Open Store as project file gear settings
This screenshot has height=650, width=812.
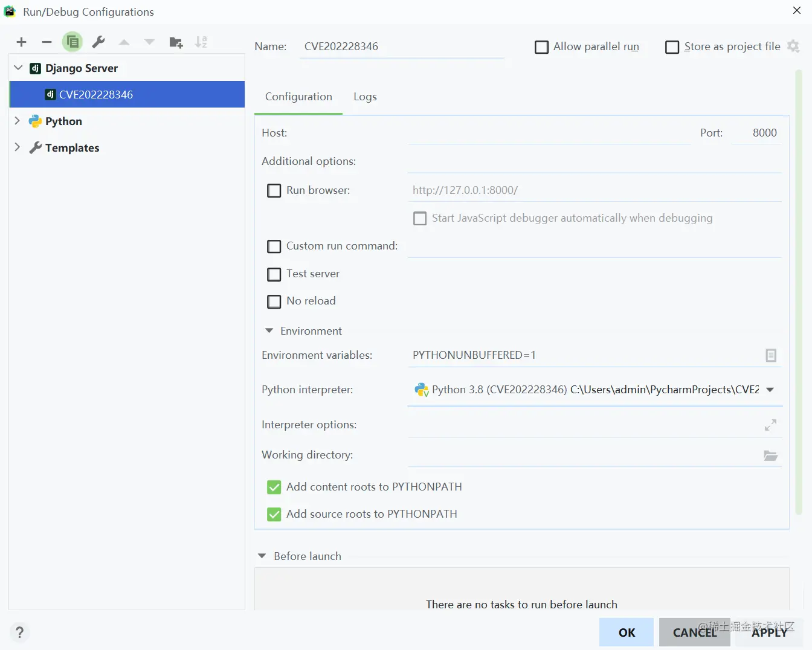pyautogui.click(x=793, y=47)
